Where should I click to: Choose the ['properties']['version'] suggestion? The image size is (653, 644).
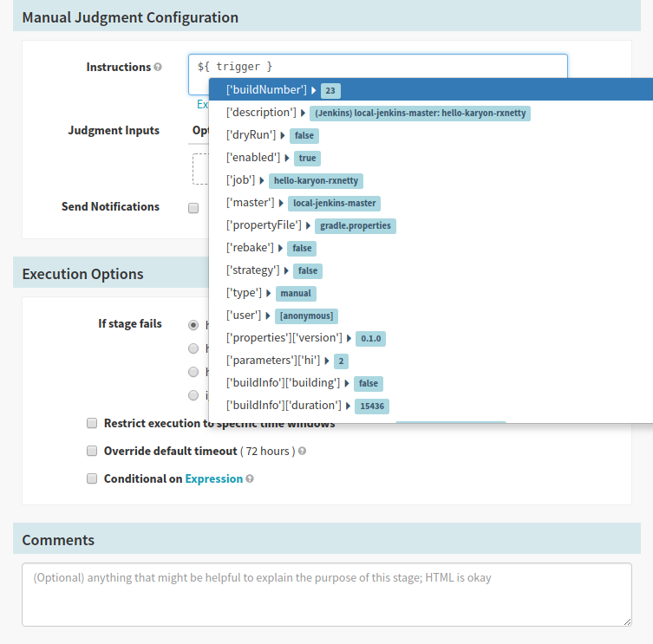[x=284, y=338]
